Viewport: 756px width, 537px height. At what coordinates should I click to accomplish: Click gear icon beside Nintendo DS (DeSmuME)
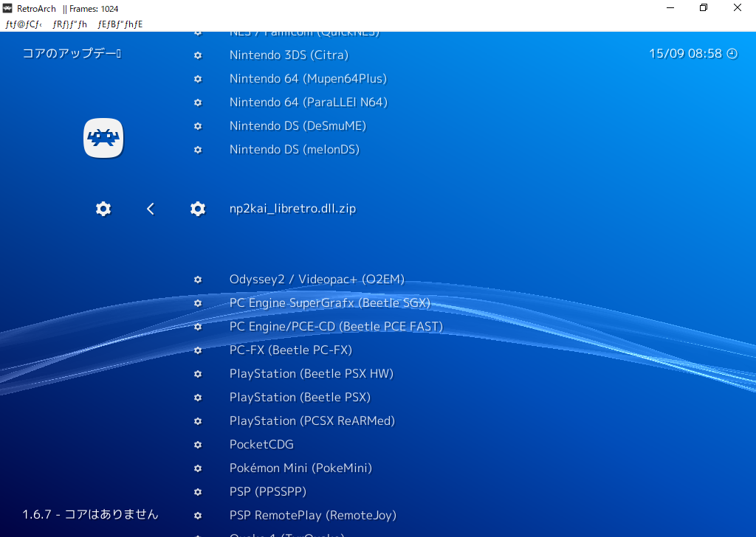point(198,126)
